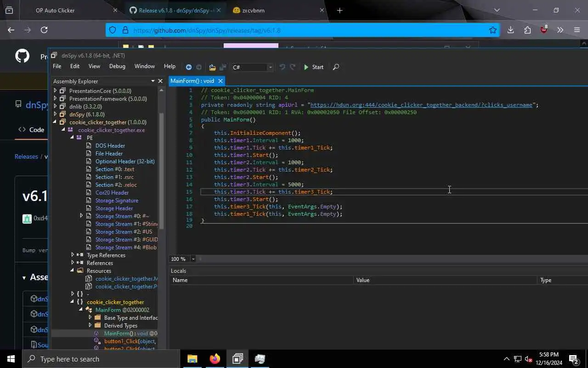The image size is (588, 368).
Task: Open Assembly Explorer panel options dropdown
Action: point(153,81)
